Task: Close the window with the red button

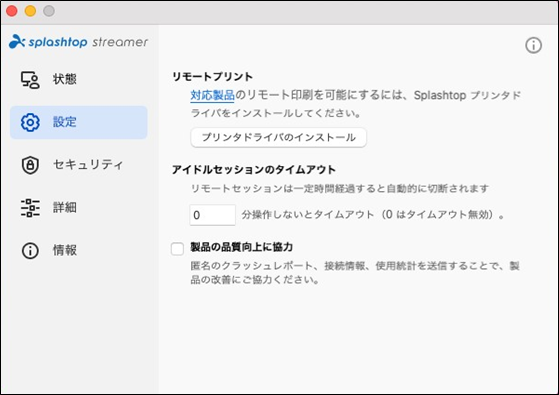Action: pyautogui.click(x=12, y=11)
